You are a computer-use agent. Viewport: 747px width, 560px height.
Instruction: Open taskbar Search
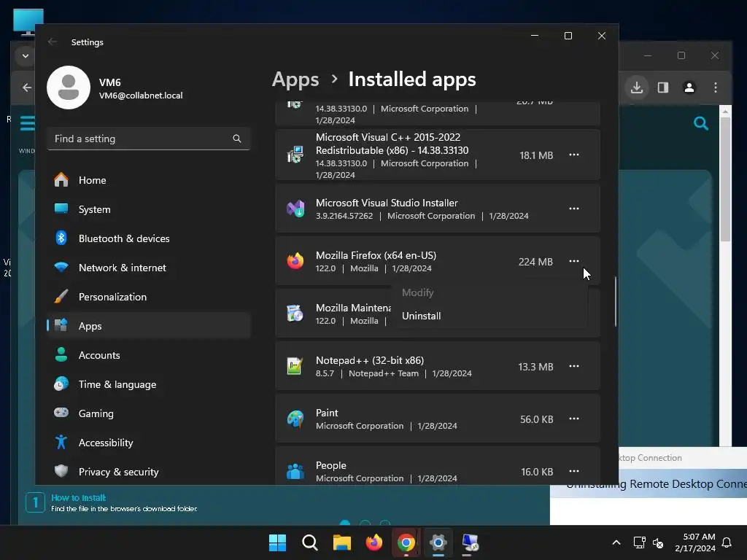tap(309, 542)
